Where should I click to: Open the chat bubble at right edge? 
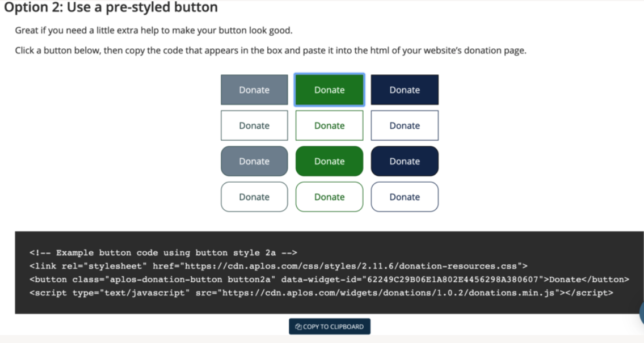coord(641,312)
